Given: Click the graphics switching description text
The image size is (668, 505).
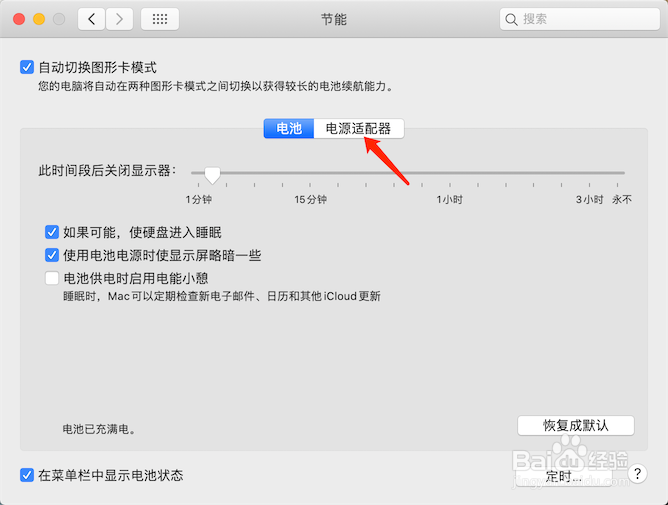Looking at the screenshot, I should click(216, 87).
